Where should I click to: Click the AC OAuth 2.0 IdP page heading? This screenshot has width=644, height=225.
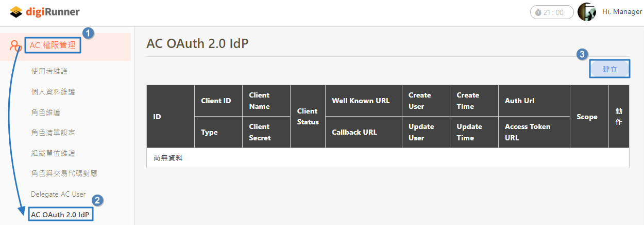coord(198,43)
